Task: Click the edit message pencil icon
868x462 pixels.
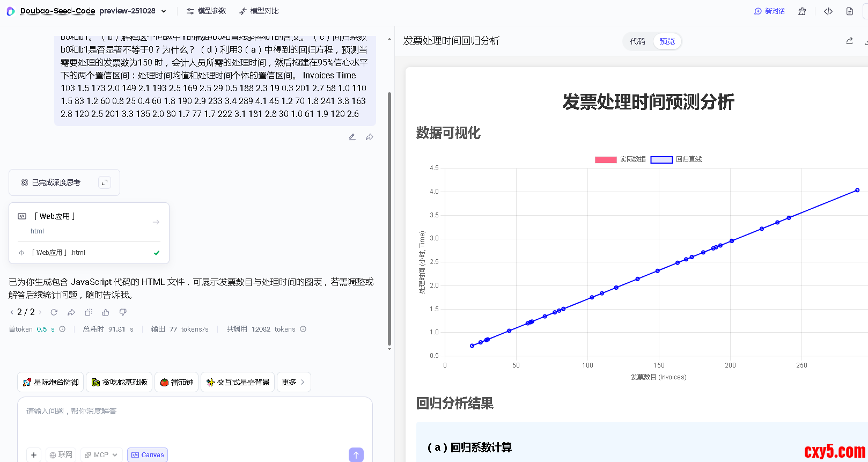Action: (x=352, y=137)
